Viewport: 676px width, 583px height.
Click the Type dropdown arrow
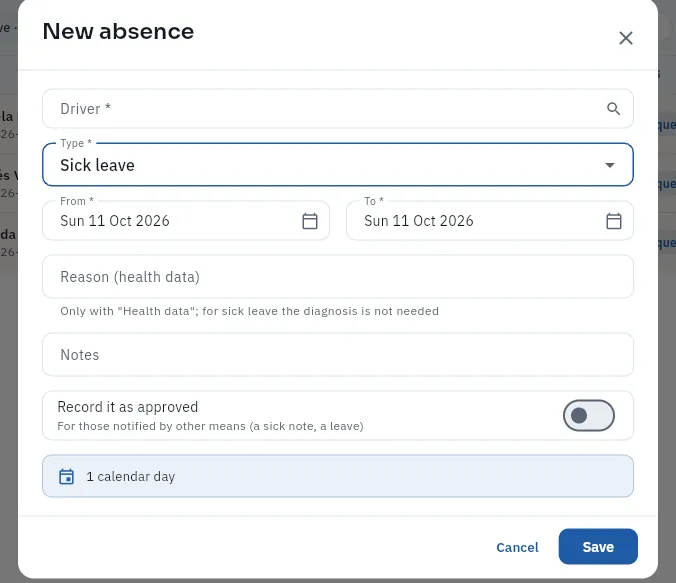[x=610, y=165]
